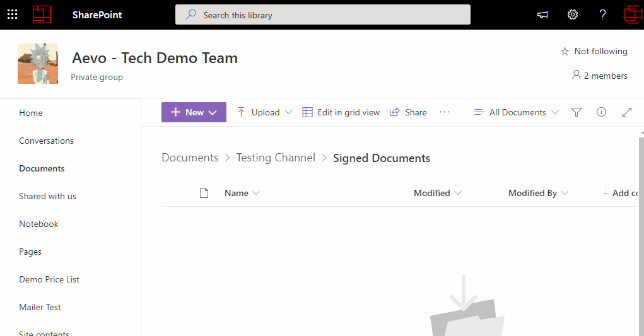Click the Upload button
The image size is (644, 336).
pos(259,112)
